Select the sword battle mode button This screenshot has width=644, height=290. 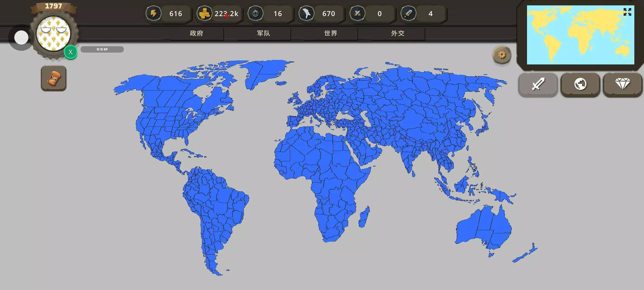pos(538,84)
